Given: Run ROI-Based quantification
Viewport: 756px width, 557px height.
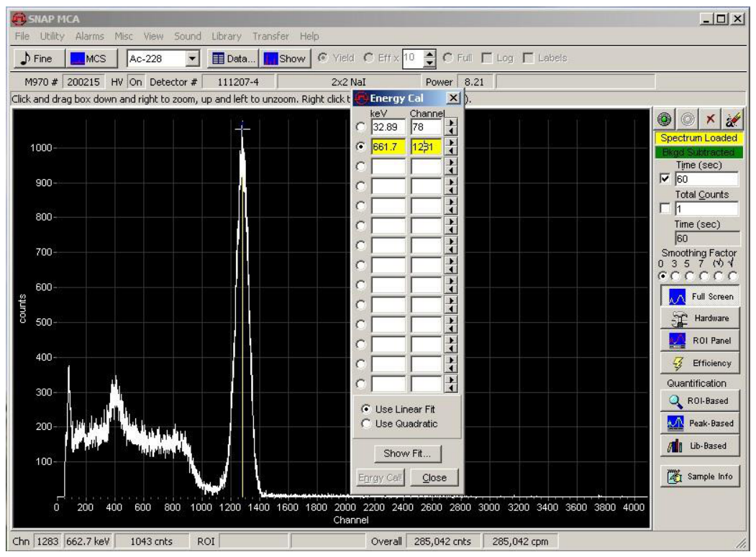Looking at the screenshot, I should pos(700,401).
